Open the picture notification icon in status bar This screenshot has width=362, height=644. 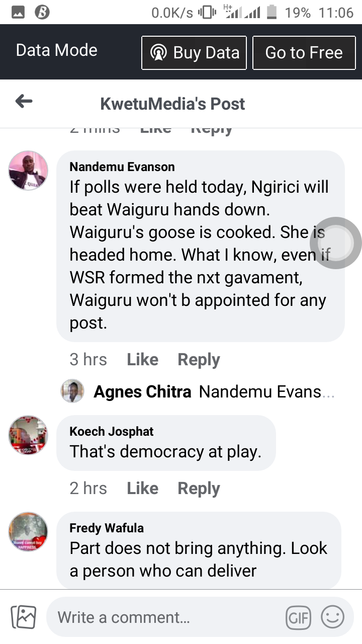tap(18, 13)
